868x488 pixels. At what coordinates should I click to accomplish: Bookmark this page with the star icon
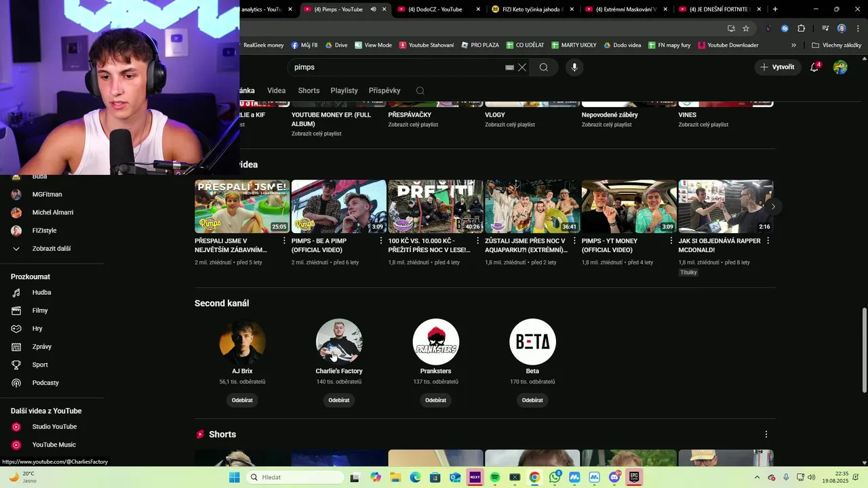[x=746, y=28]
